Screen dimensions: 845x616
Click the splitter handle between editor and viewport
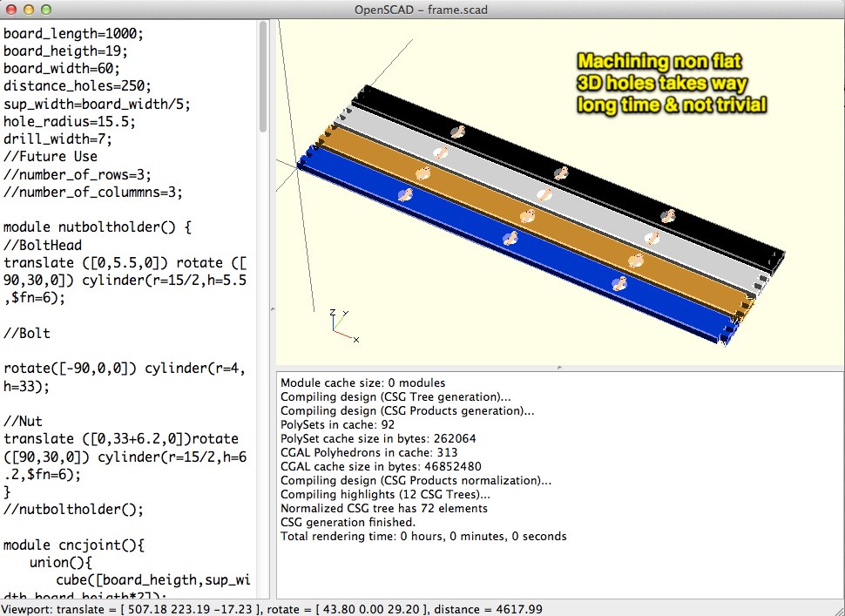click(272, 309)
